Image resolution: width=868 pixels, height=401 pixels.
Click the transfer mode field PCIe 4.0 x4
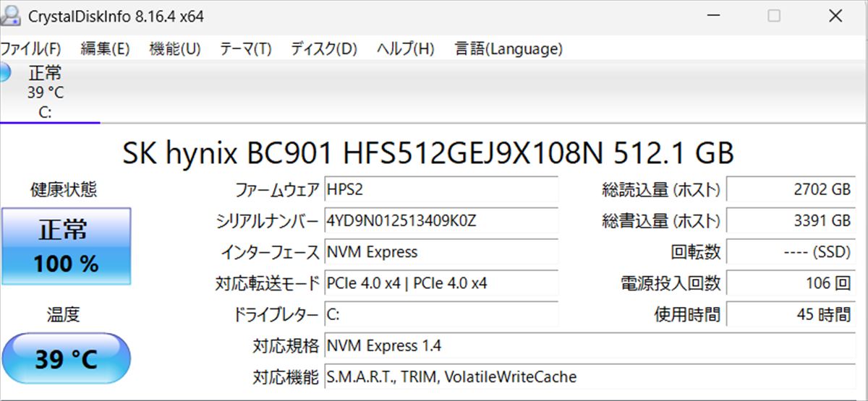click(x=441, y=283)
